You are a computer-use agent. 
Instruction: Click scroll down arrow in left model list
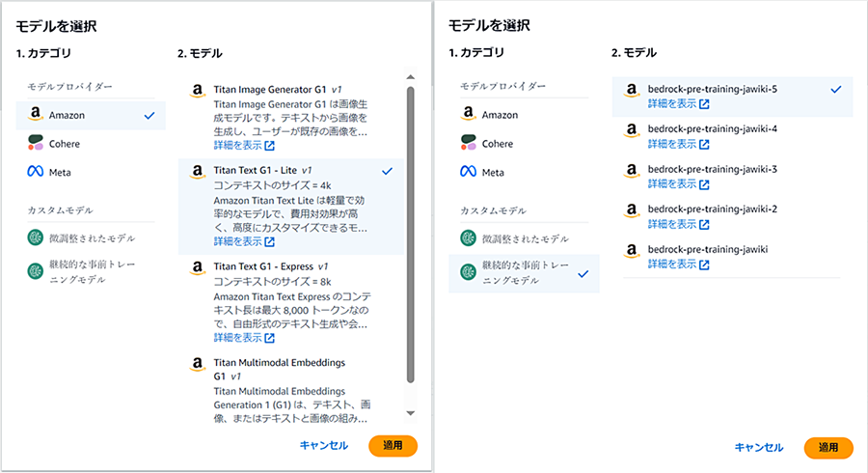click(x=410, y=413)
